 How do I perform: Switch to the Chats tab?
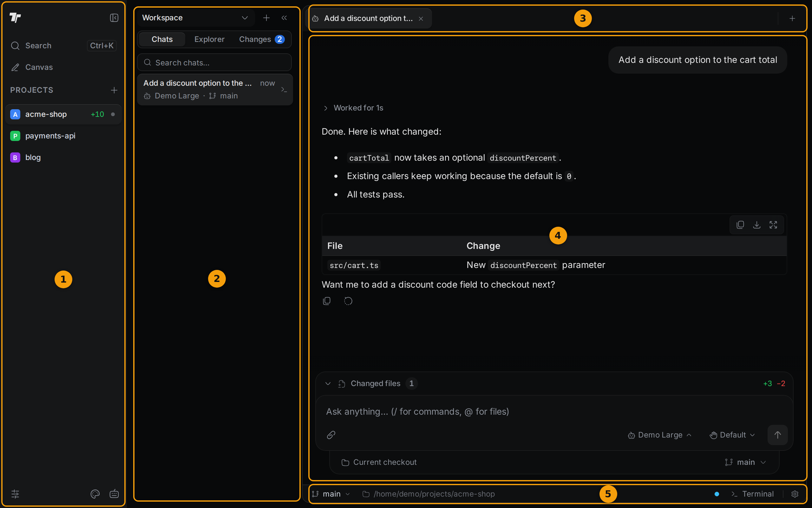(x=162, y=39)
